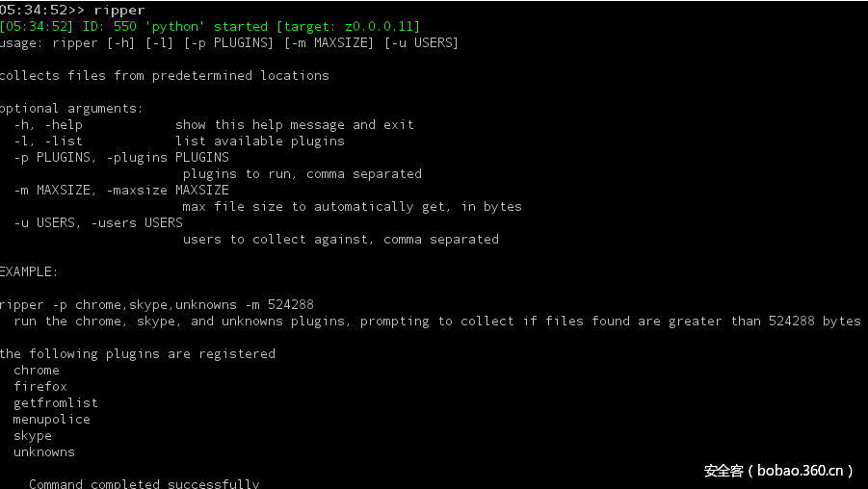
Task: Select the menupolice plugin entry
Action: pos(52,419)
